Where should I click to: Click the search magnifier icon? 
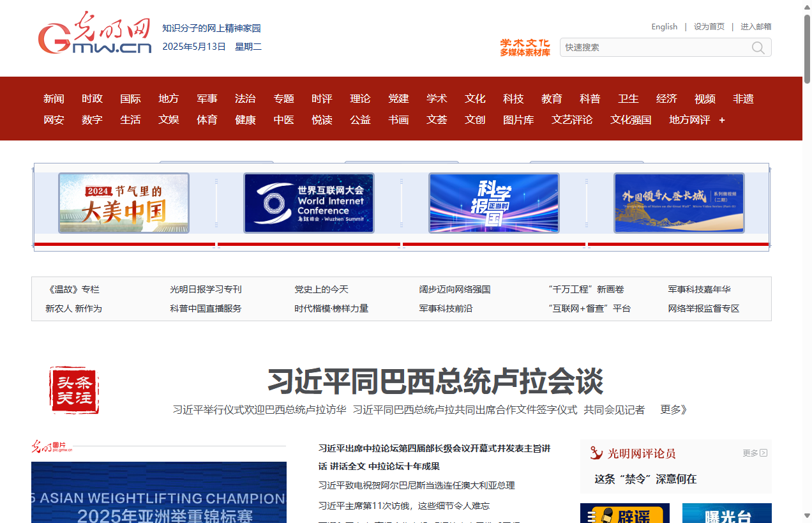758,48
